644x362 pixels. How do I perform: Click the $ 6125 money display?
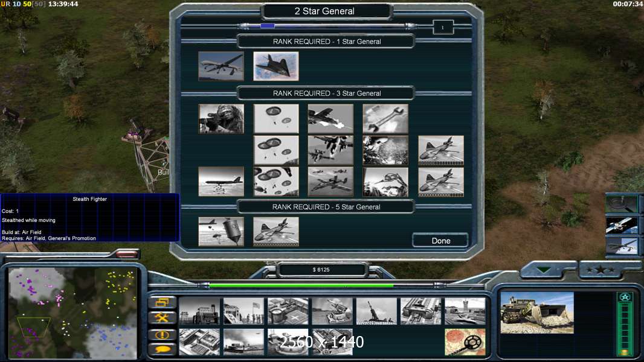point(321,269)
